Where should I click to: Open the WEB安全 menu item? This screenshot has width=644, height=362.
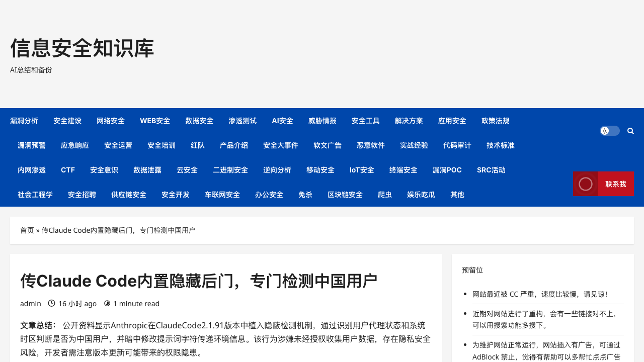click(155, 121)
